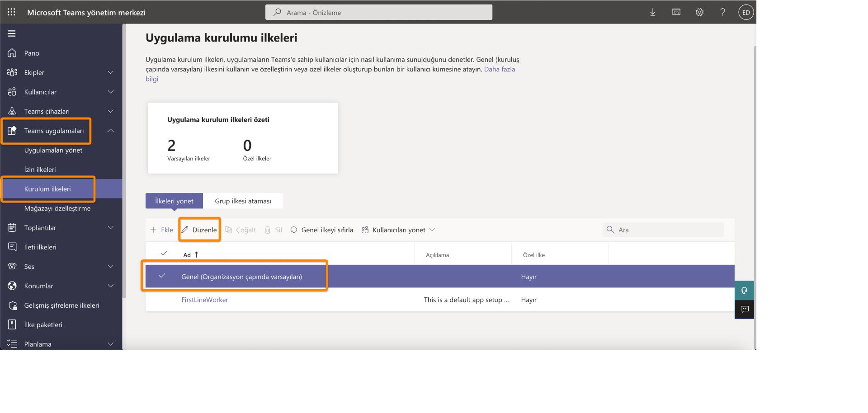The height and width of the screenshot is (413, 868).
Task: Click the İleti ilkeleri message icon
Action: pos(12,247)
